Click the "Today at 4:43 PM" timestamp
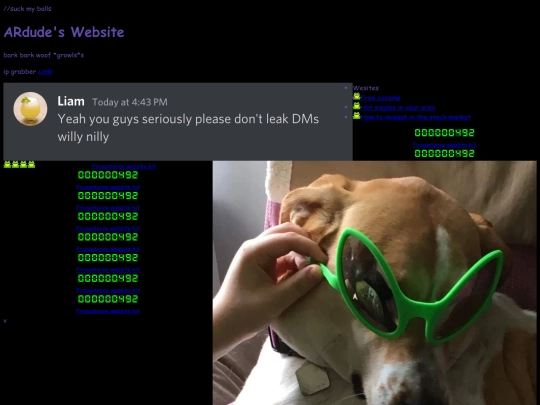This screenshot has width=540, height=405. [x=130, y=102]
